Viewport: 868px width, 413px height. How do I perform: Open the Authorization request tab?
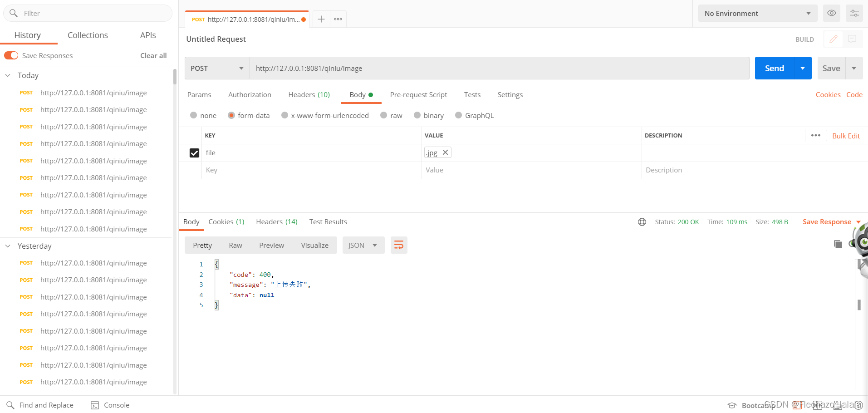[x=250, y=94]
